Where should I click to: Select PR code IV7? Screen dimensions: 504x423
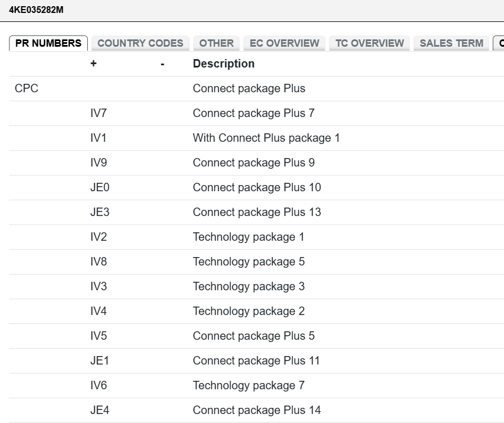pos(99,113)
